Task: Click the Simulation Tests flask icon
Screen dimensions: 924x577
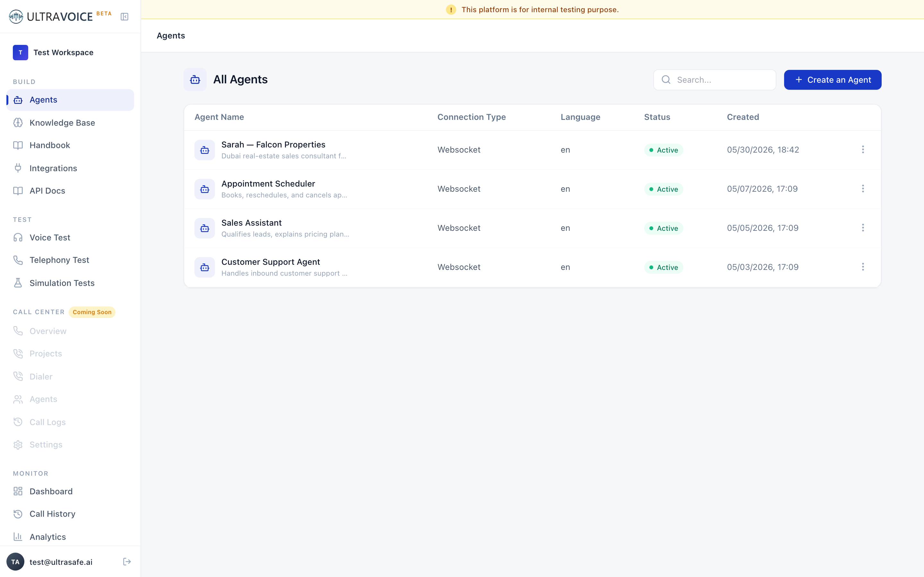Action: click(x=18, y=283)
